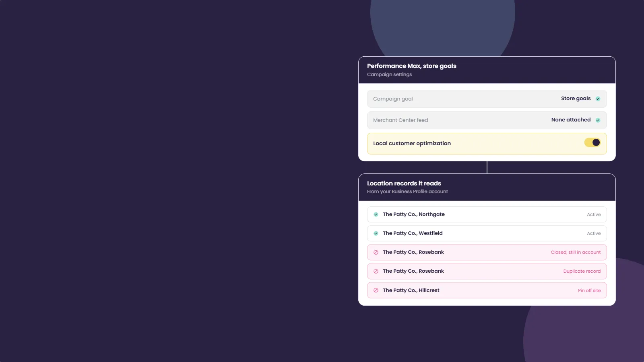Viewport: 644px width, 362px height.
Task: Click 'Closed, still in account' status
Action: (x=576, y=252)
